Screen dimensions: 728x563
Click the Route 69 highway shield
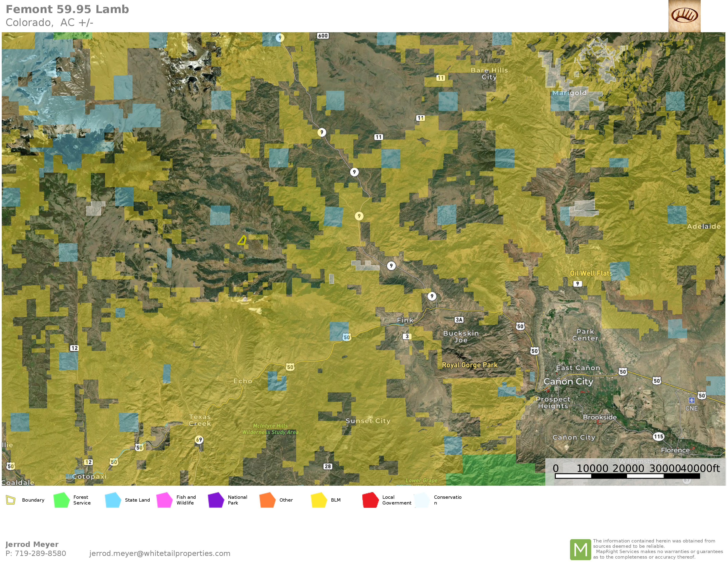click(199, 440)
